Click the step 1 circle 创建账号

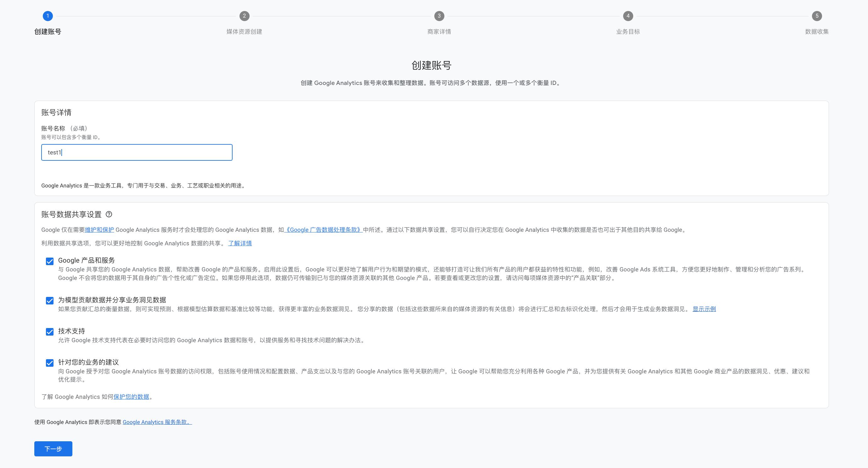[x=48, y=16]
